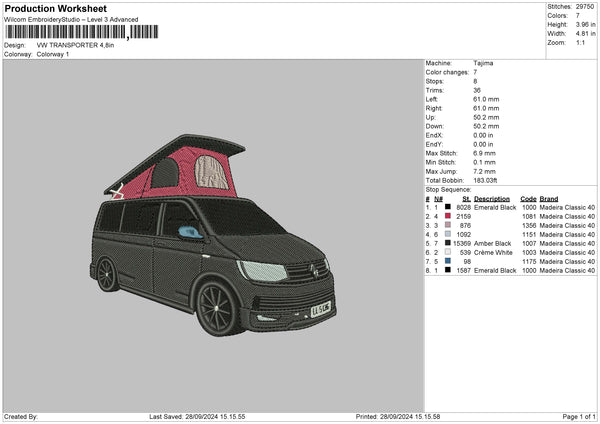This screenshot has height=424, width=600.
Task: Click the 'Colorway 1' value
Action: click(x=53, y=54)
